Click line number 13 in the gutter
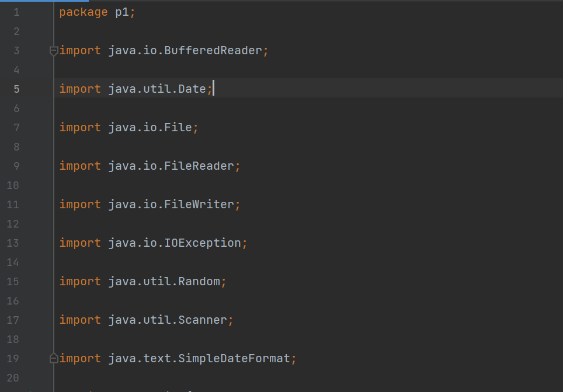Image resolution: width=563 pixels, height=392 pixels. click(x=13, y=243)
